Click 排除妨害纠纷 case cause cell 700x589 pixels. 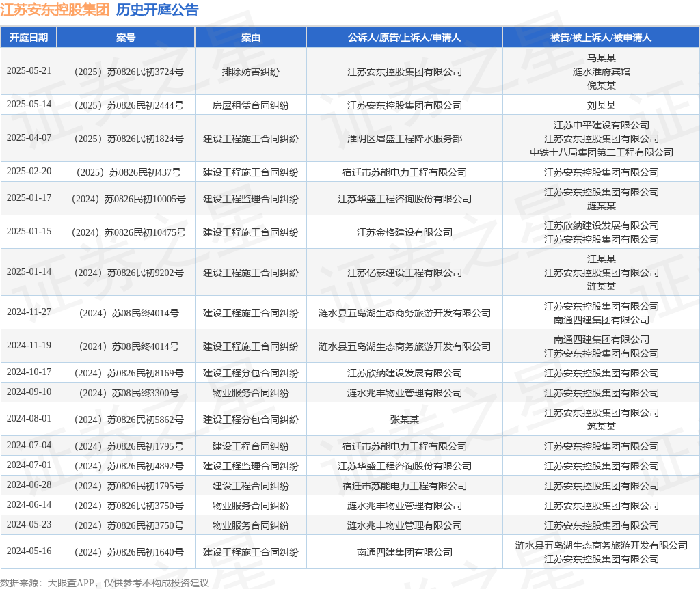click(250, 72)
